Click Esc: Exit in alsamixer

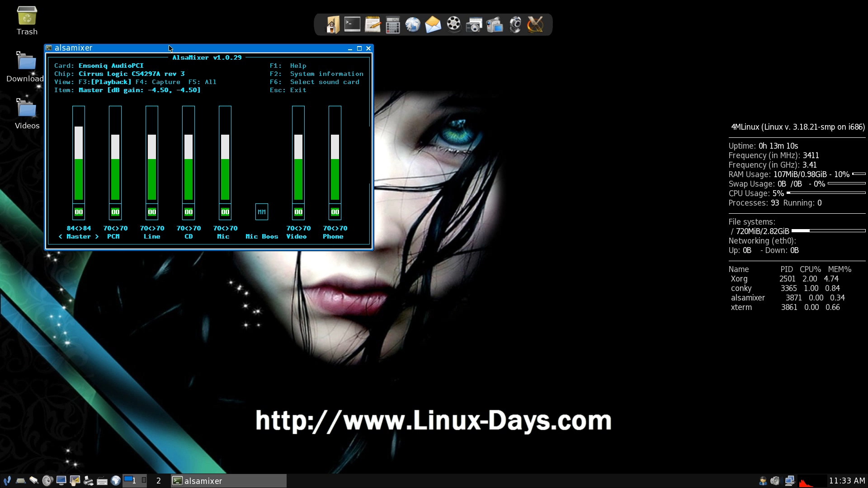coord(288,90)
